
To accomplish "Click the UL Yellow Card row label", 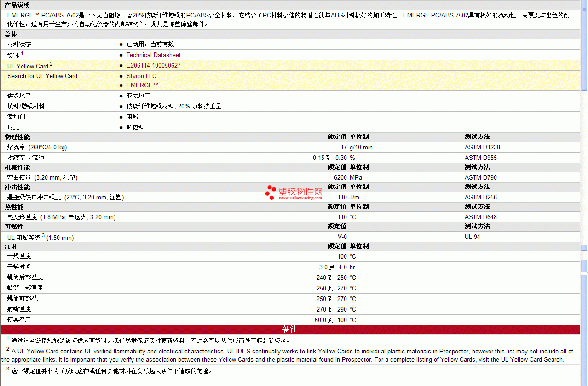I will [x=28, y=66].
